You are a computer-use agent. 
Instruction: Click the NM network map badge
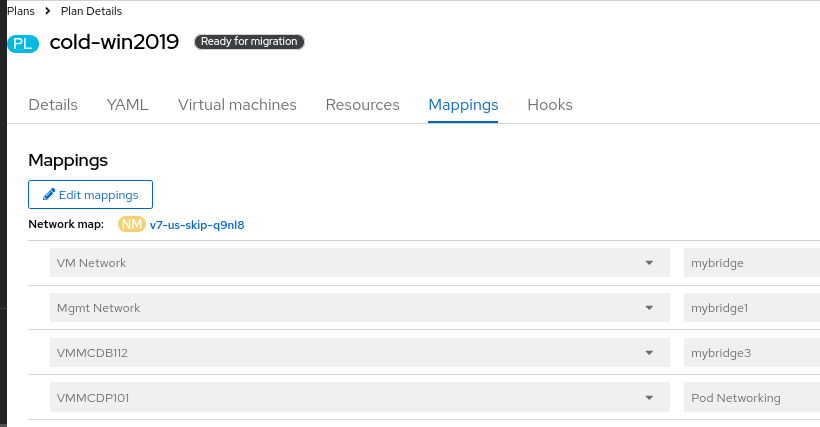pos(132,224)
